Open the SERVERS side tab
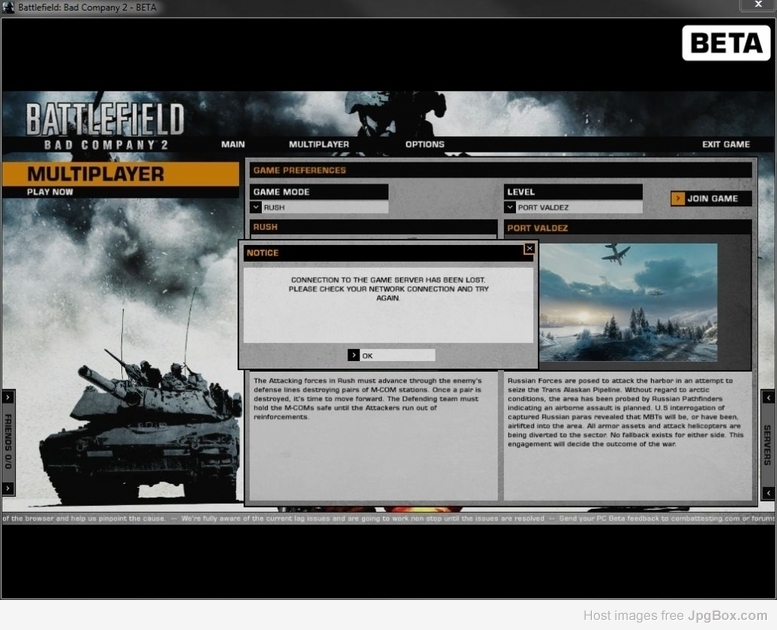The height and width of the screenshot is (630, 777). pos(767,445)
